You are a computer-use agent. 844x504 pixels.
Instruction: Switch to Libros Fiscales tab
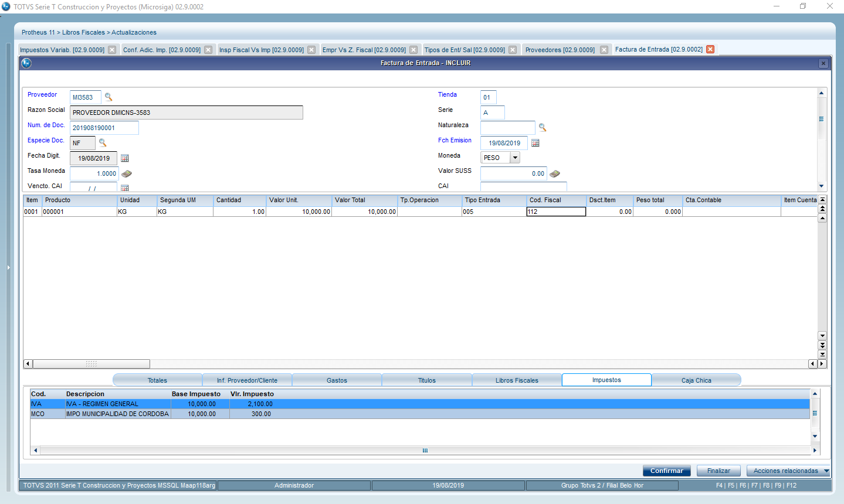pyautogui.click(x=517, y=380)
